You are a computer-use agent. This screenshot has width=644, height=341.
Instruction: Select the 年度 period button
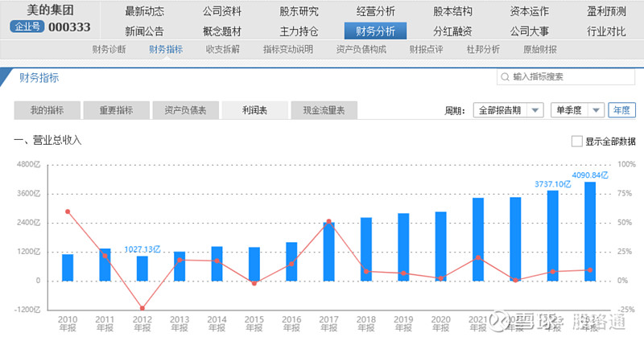tap(621, 110)
